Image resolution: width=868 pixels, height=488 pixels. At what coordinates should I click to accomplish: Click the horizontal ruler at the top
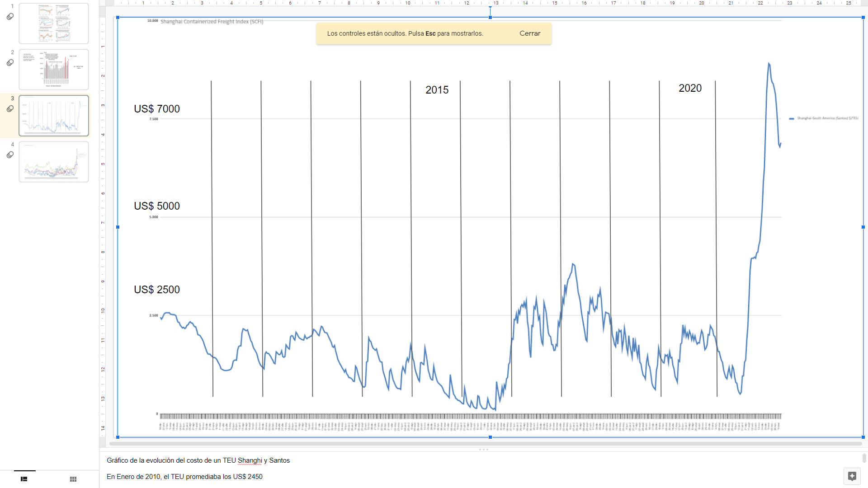(x=486, y=3)
